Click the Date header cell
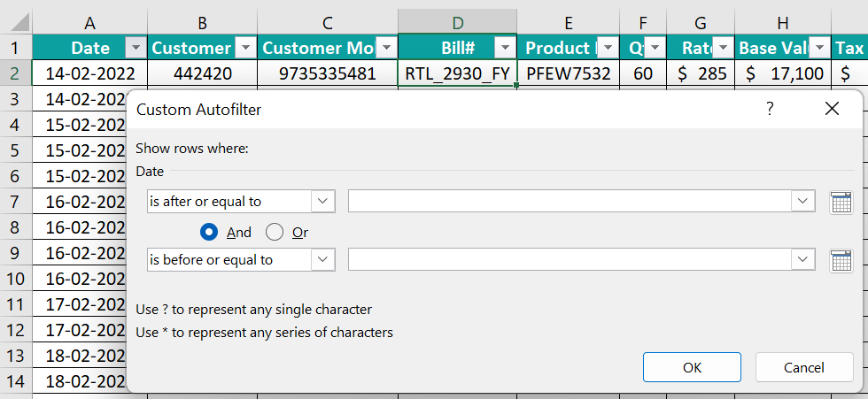 tap(89, 48)
